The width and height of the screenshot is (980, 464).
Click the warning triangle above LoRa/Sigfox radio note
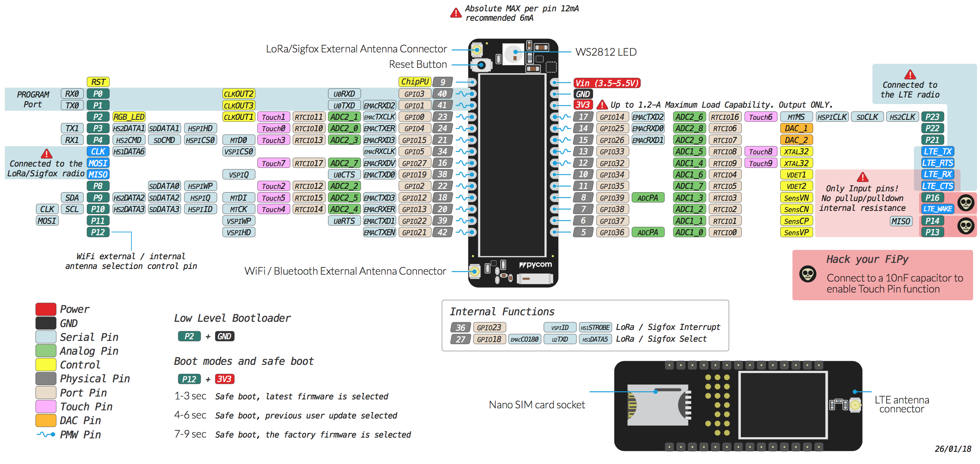(x=47, y=154)
